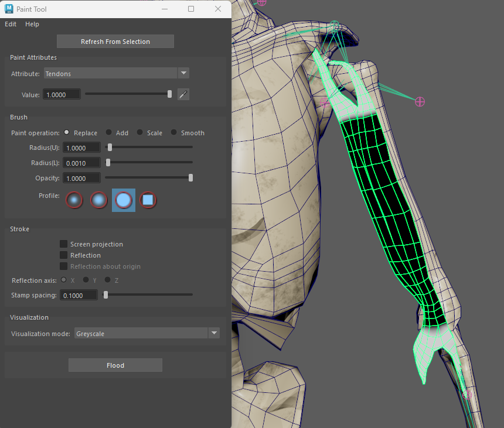This screenshot has width=504, height=428.
Task: Click the Opacity slider track
Action: tap(147, 178)
